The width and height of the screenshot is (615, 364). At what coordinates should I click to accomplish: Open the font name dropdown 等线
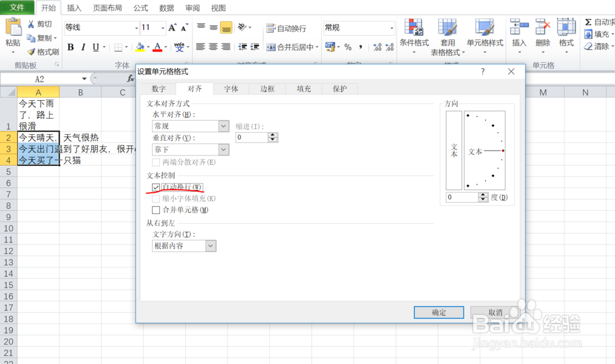136,28
